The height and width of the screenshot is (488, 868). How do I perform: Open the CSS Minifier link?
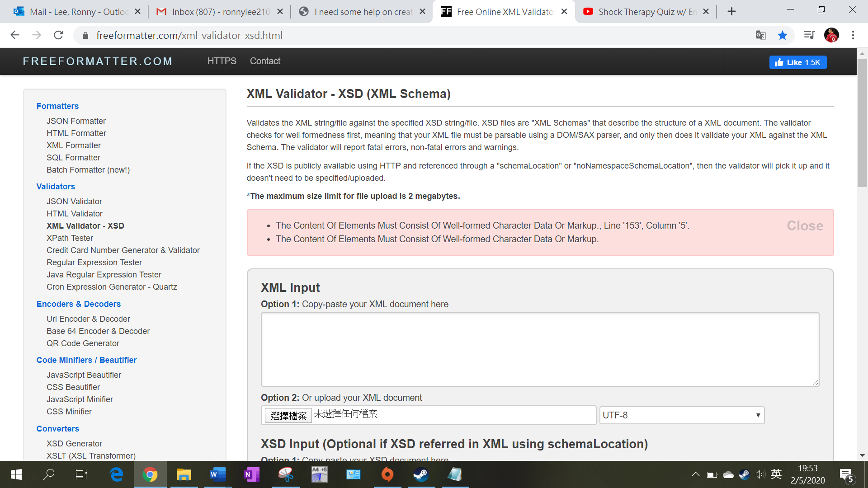(x=69, y=412)
